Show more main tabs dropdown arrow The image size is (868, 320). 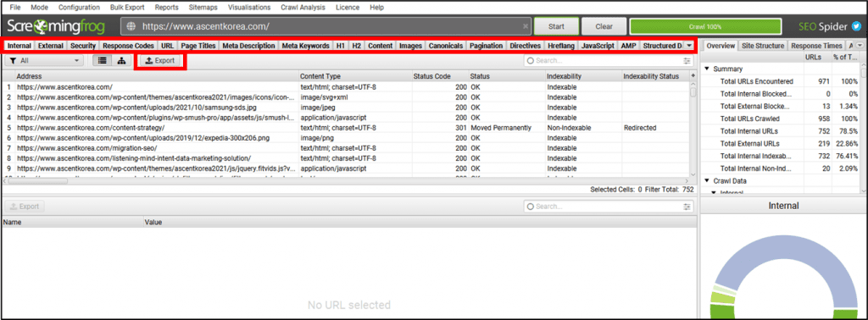688,46
